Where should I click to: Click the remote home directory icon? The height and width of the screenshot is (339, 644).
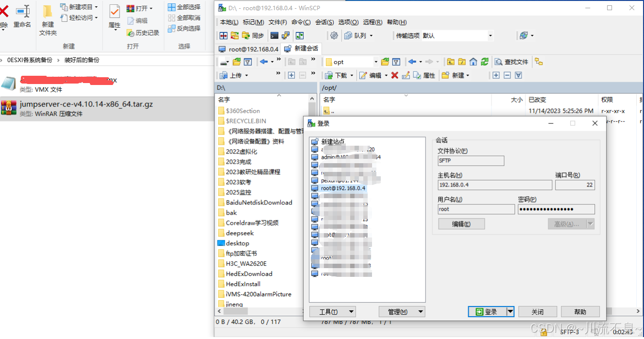coord(473,62)
